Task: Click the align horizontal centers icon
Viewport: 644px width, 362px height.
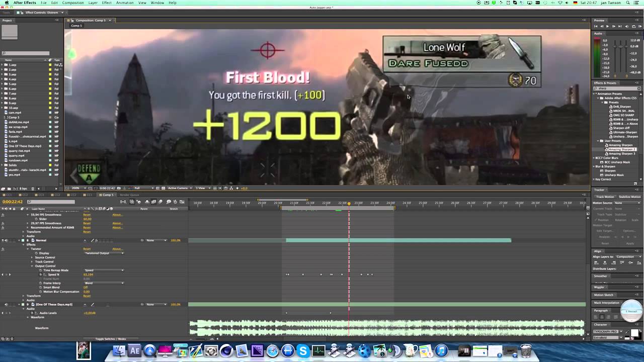Action: pyautogui.click(x=604, y=263)
